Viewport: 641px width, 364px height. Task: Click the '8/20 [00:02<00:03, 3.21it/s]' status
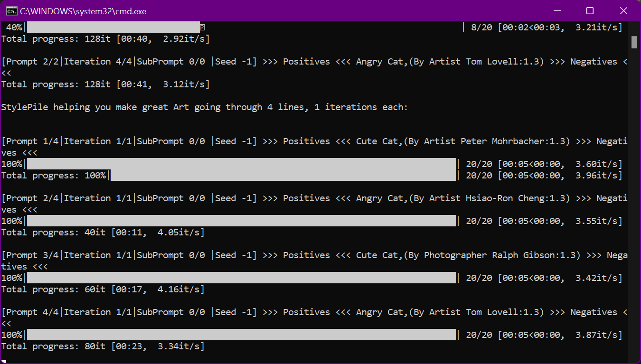[546, 27]
